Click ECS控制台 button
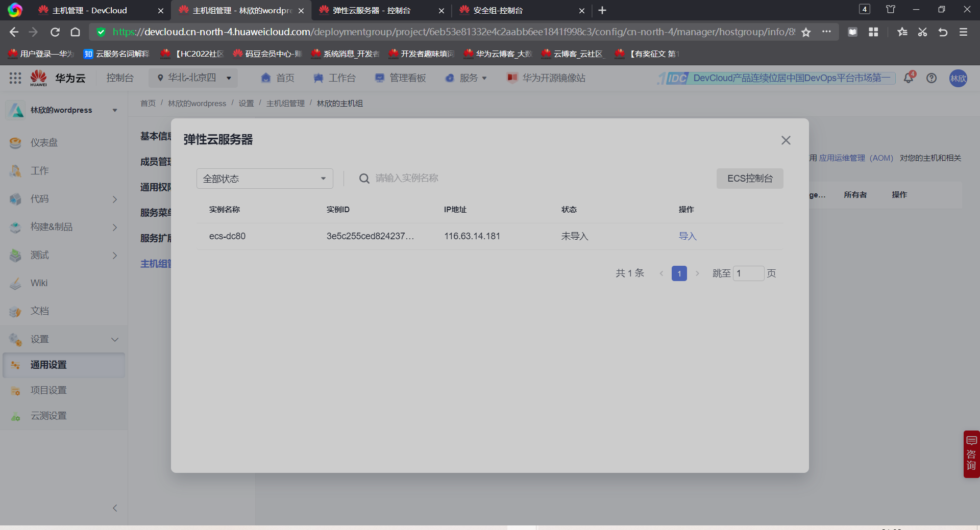The image size is (980, 530). tap(750, 179)
